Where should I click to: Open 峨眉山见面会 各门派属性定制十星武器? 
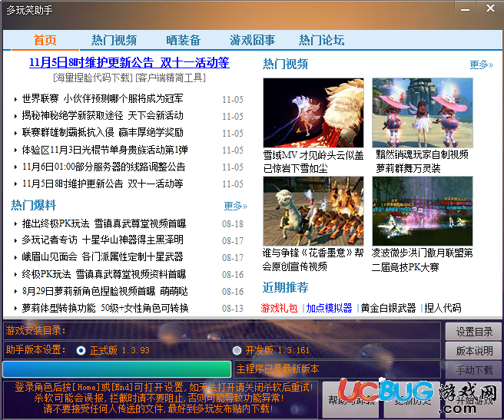[102, 256]
